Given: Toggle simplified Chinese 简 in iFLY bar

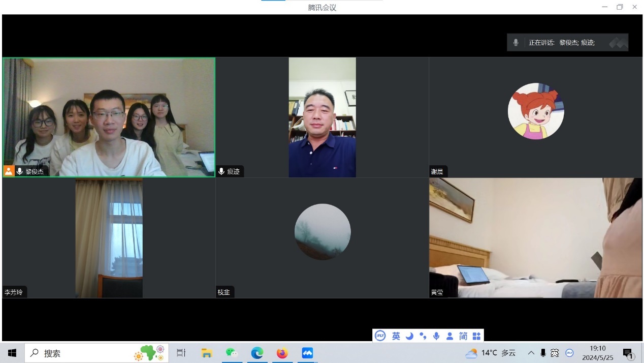Looking at the screenshot, I should point(463,336).
